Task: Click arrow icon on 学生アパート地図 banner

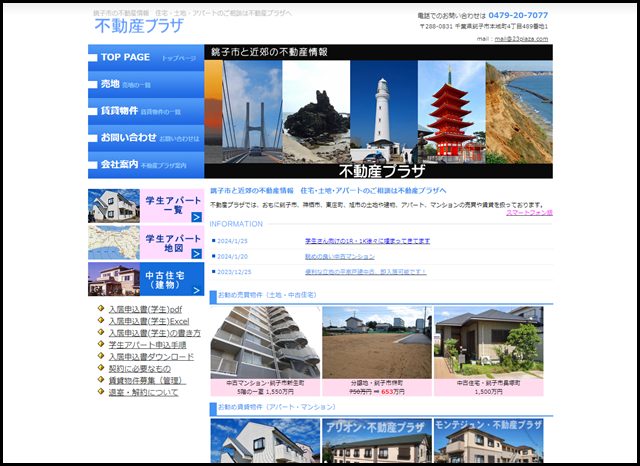Action: tap(197, 254)
